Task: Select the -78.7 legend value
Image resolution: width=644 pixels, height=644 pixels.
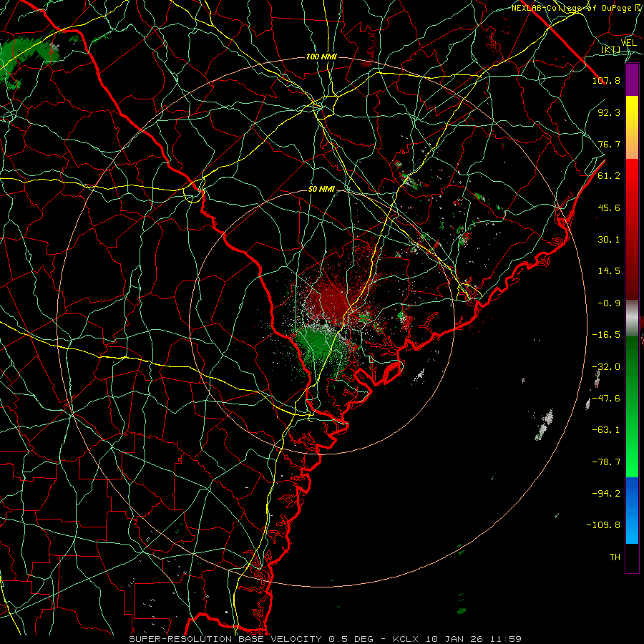Action: pyautogui.click(x=606, y=462)
